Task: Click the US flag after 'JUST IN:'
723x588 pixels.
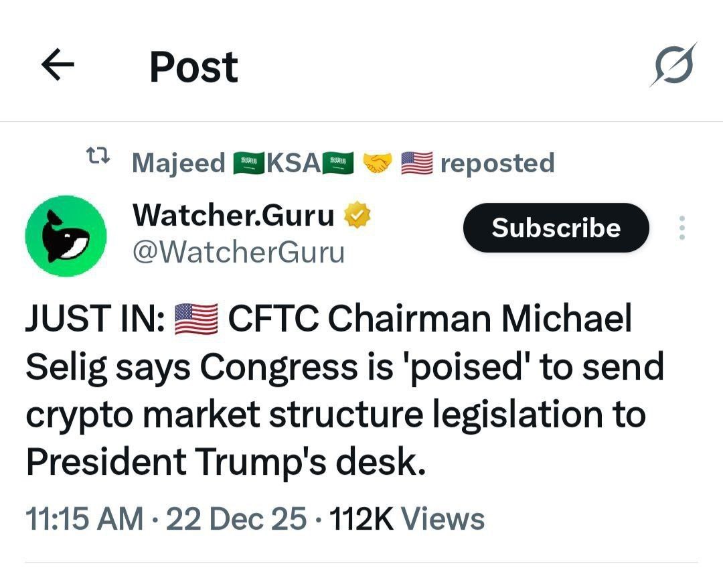Action: 195,318
